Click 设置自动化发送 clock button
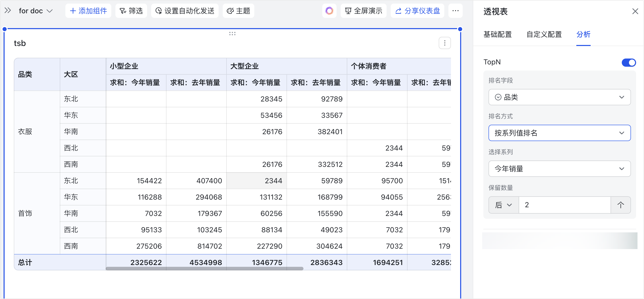 [x=185, y=11]
